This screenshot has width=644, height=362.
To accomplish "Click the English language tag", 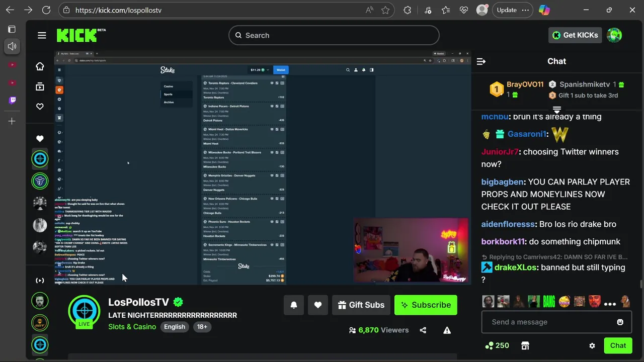I will [175, 327].
